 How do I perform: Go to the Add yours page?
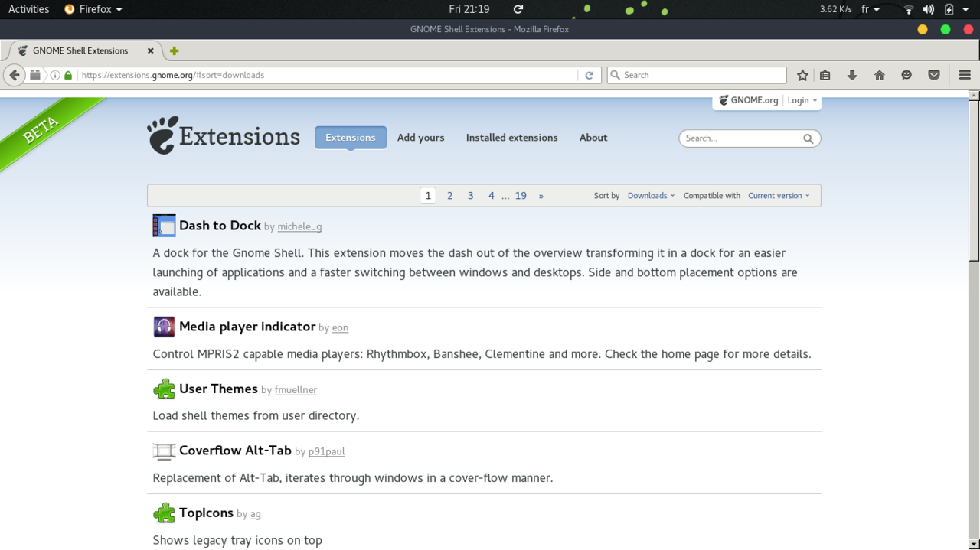point(420,138)
